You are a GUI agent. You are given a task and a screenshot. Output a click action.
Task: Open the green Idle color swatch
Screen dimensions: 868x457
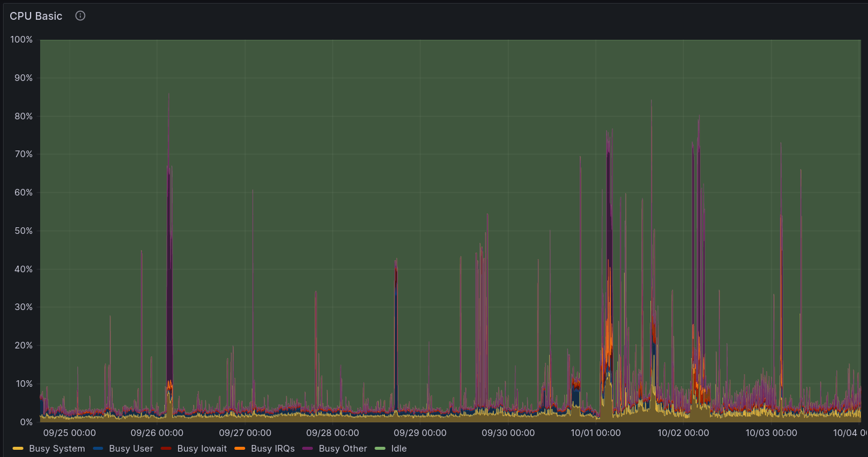tap(381, 449)
